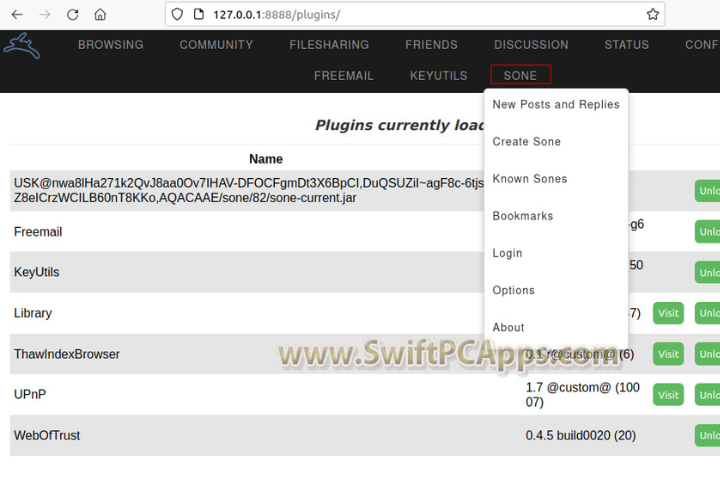Screen dimensions: 720x480
Task: Open the Friends menu
Action: pyautogui.click(x=431, y=45)
